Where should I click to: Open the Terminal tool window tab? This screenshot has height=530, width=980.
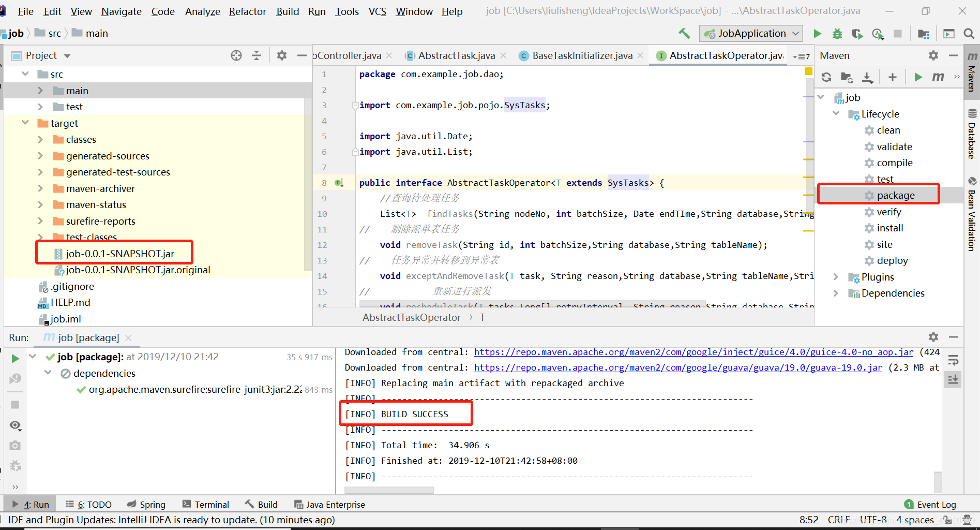coord(206,505)
